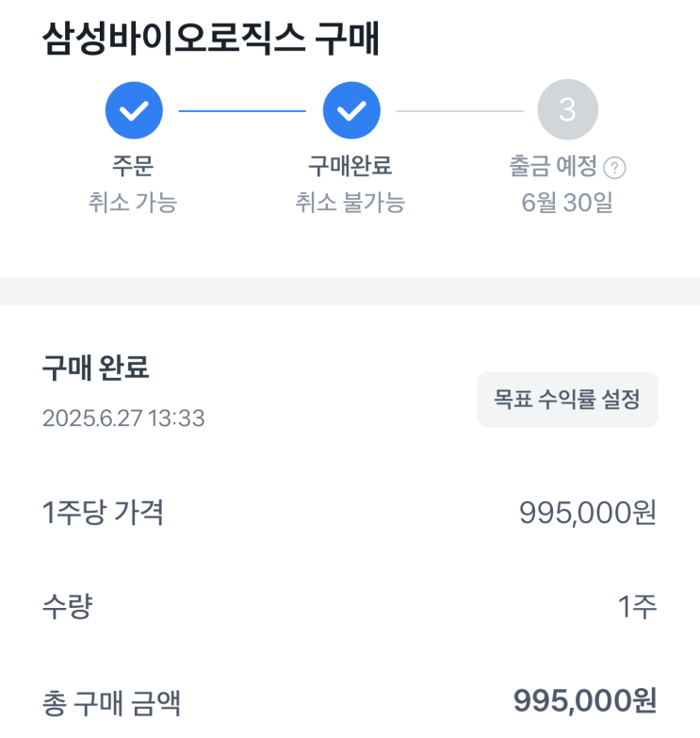Image resolution: width=700 pixels, height=738 pixels.
Task: Click the checkmark icon above 주문
Action: 134,111
